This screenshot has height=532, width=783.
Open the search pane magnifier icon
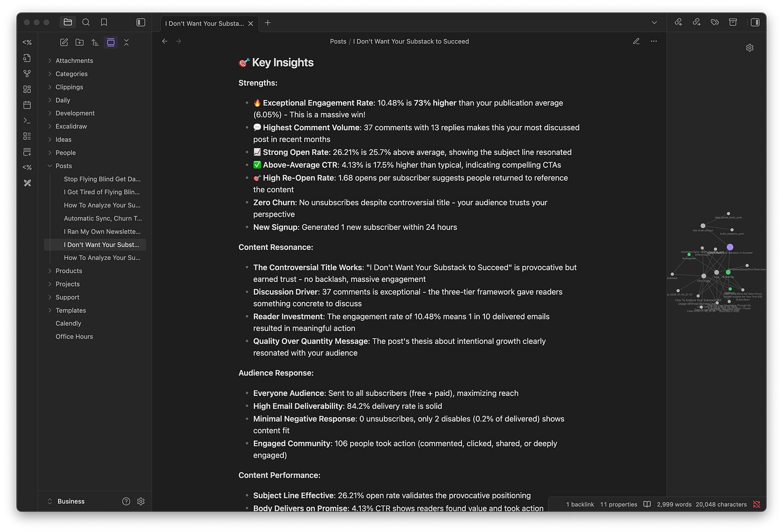[x=86, y=22]
